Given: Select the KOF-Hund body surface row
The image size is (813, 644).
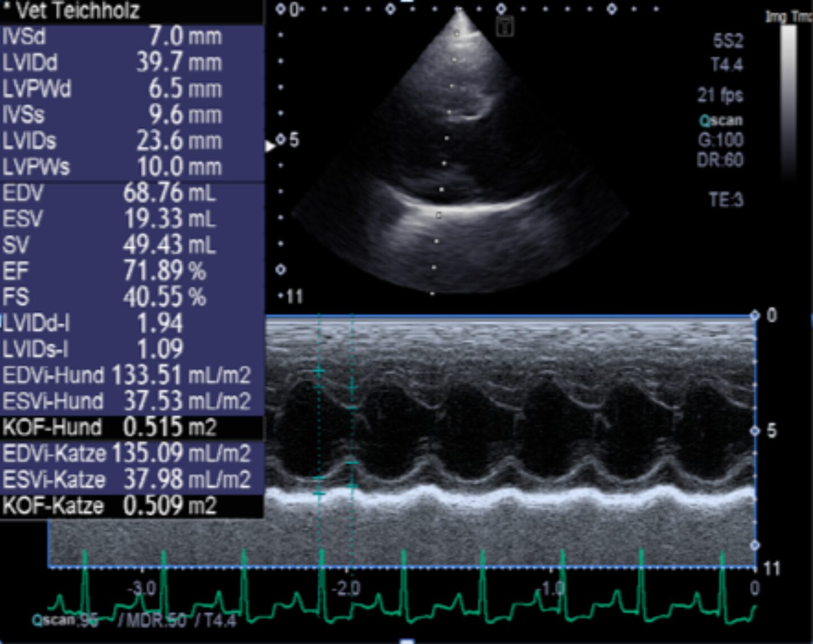Looking at the screenshot, I should point(131,427).
